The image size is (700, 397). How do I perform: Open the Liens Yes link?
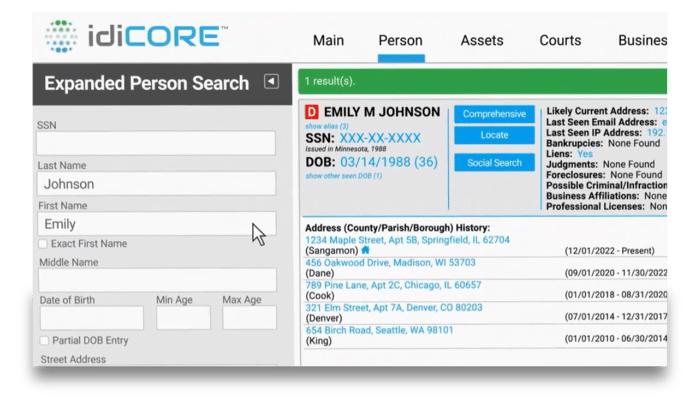585,154
